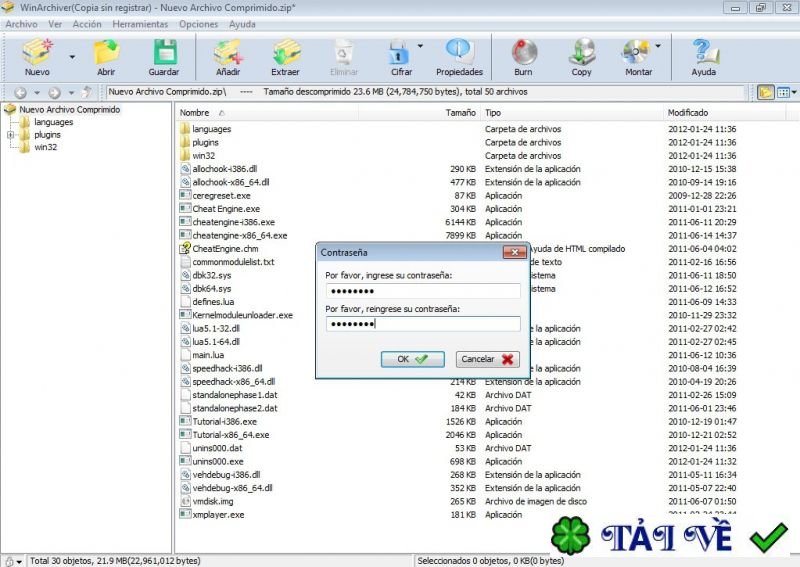Toggle the folder tree panel icon

click(766, 92)
